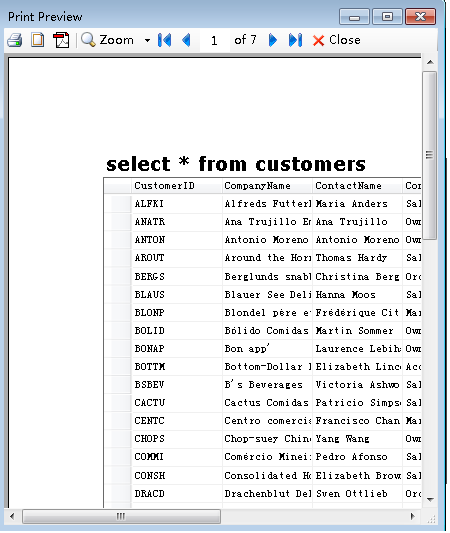This screenshot has height=533, width=450.
Task: Click the BLAUS cell
Action: point(177,295)
